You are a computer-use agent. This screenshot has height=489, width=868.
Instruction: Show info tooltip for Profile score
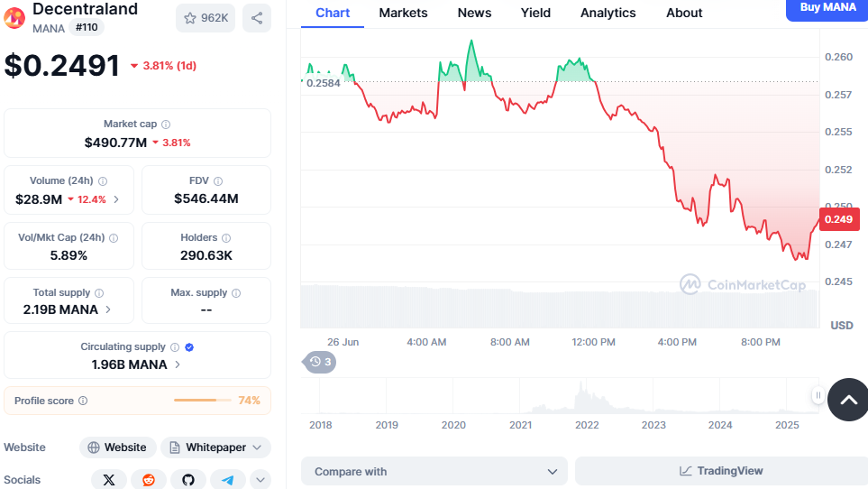pos(83,401)
